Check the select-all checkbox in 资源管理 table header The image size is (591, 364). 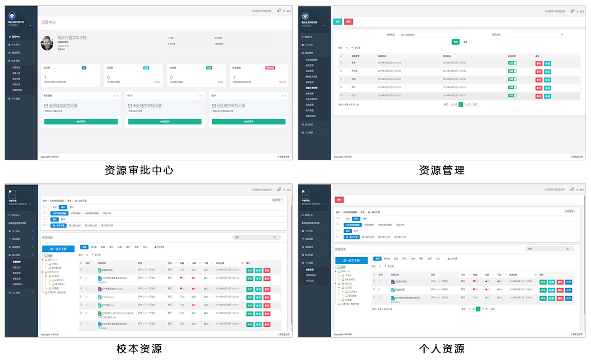click(x=341, y=56)
